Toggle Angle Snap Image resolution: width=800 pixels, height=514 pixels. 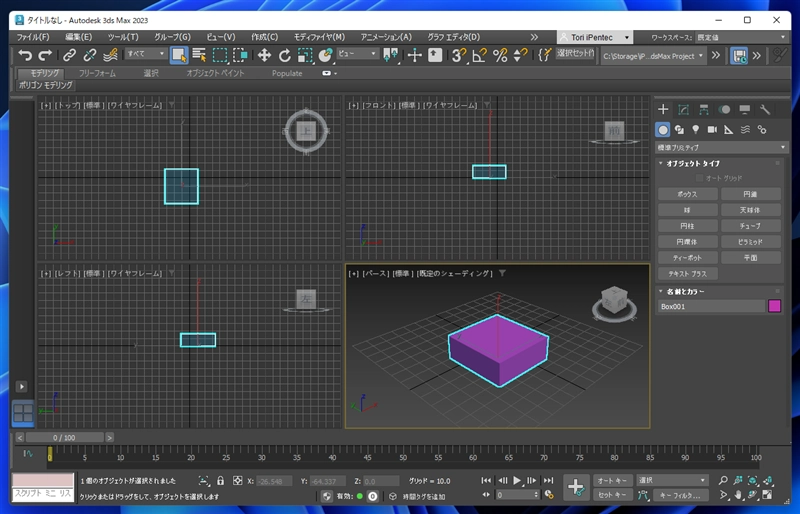[x=480, y=55]
